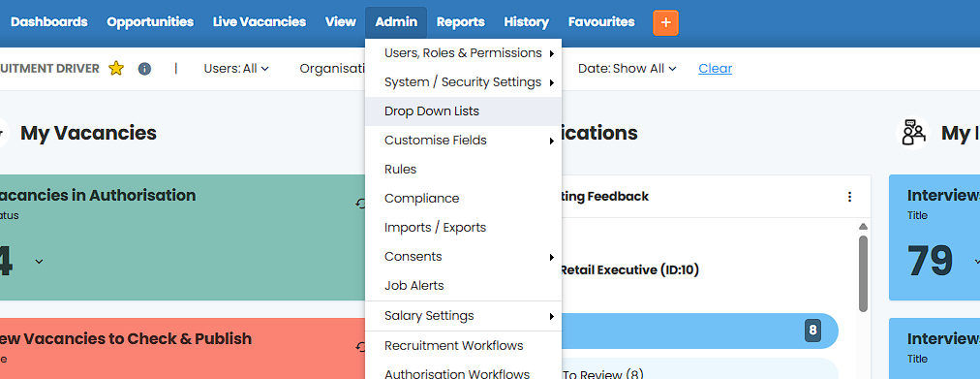Expand Users, Roles & Permissions submenu

pos(463,53)
